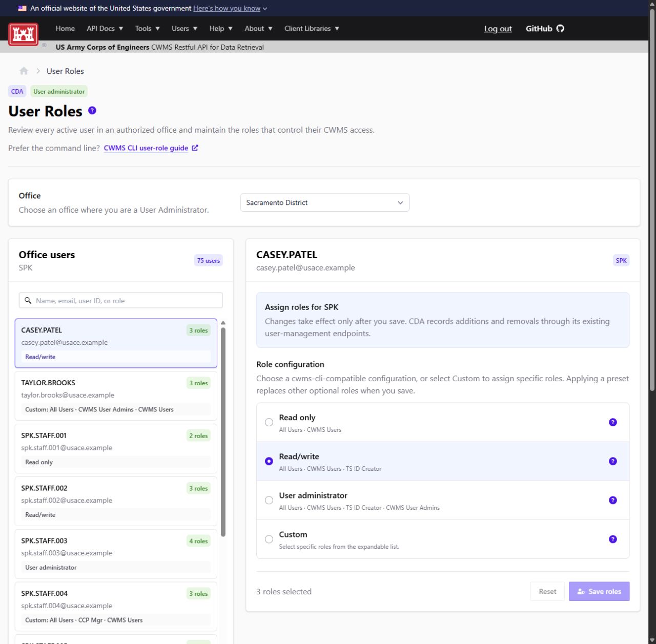
Task: Expand the Help menu
Action: [x=221, y=29]
